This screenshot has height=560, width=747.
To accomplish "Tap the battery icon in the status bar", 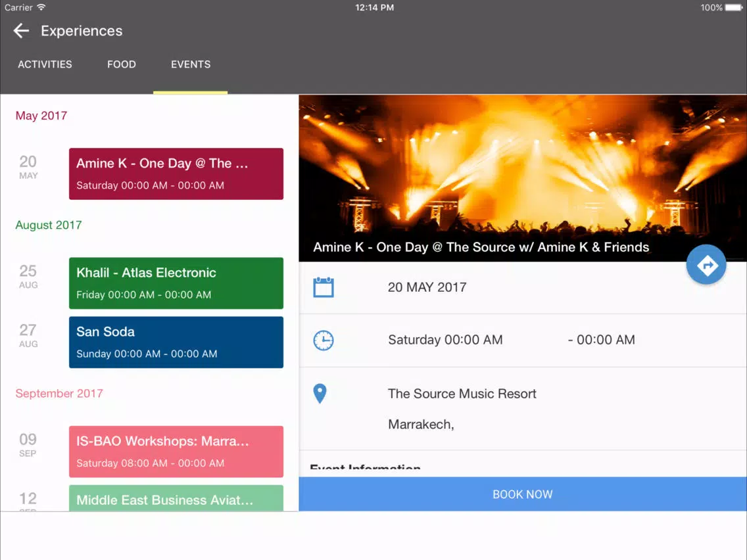I will point(734,8).
